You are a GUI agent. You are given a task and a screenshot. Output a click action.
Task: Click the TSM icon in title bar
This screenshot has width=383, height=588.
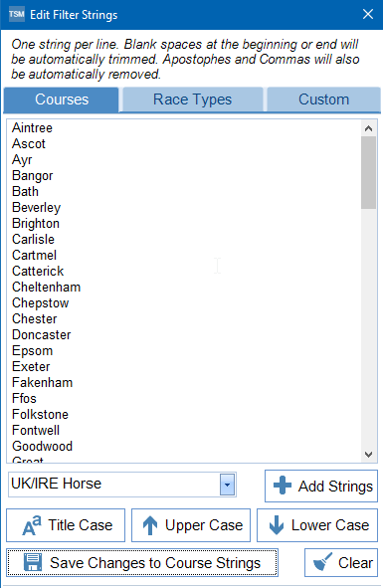(x=17, y=14)
